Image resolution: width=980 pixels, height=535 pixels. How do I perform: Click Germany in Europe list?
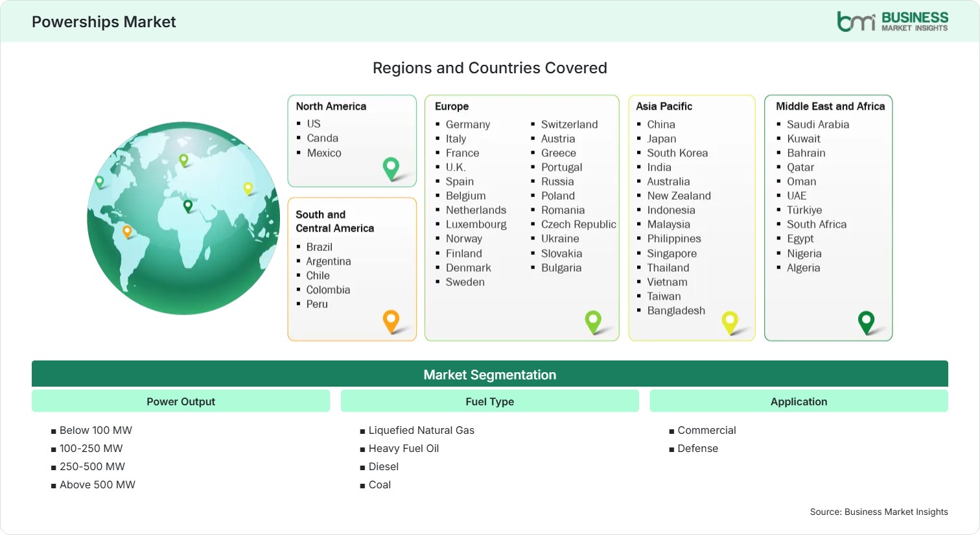pos(468,125)
